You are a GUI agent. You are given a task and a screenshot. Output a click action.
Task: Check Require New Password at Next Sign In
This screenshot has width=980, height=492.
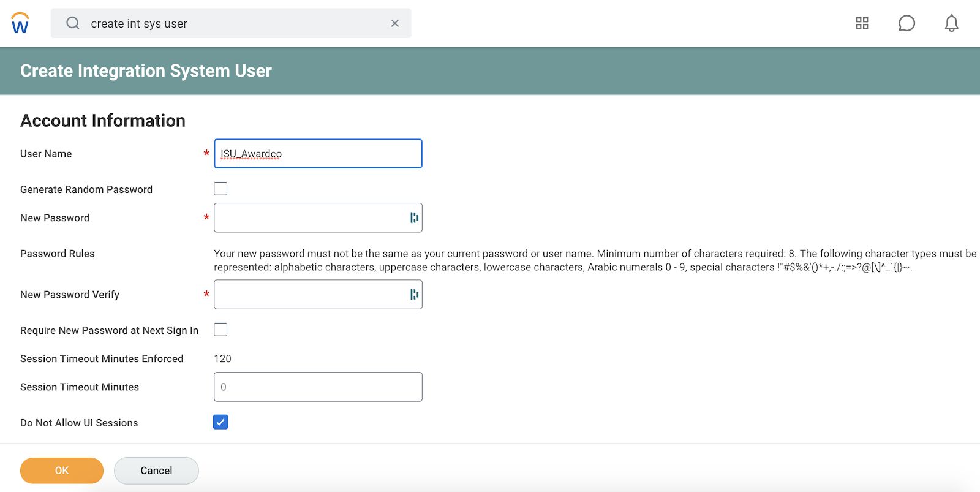click(x=221, y=330)
